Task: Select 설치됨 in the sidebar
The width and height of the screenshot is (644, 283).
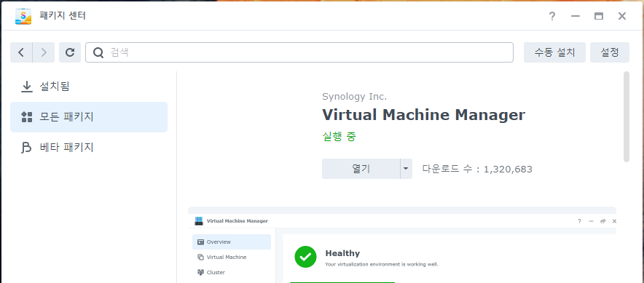Action: coord(89,87)
